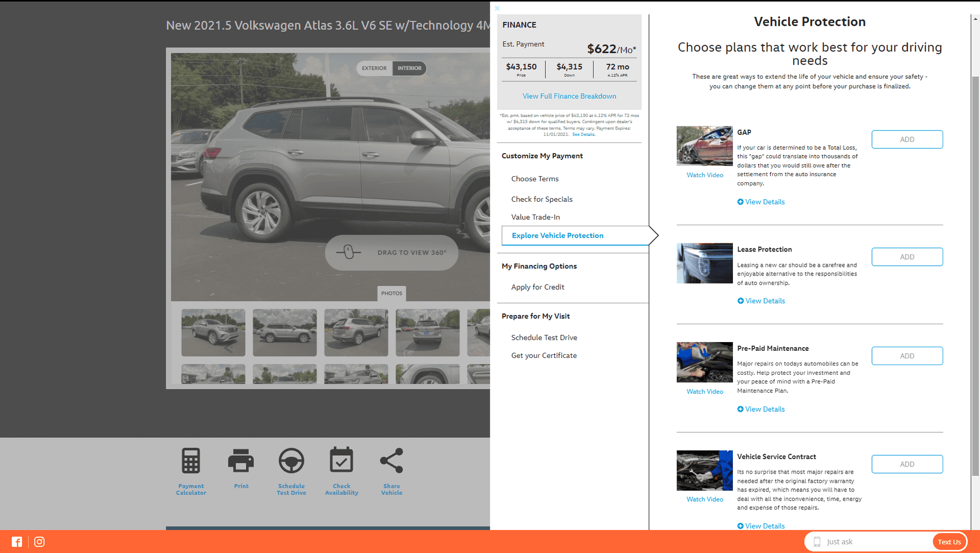Select Choose Terms in the sidebar
This screenshot has height=553, width=980.
pyautogui.click(x=535, y=179)
